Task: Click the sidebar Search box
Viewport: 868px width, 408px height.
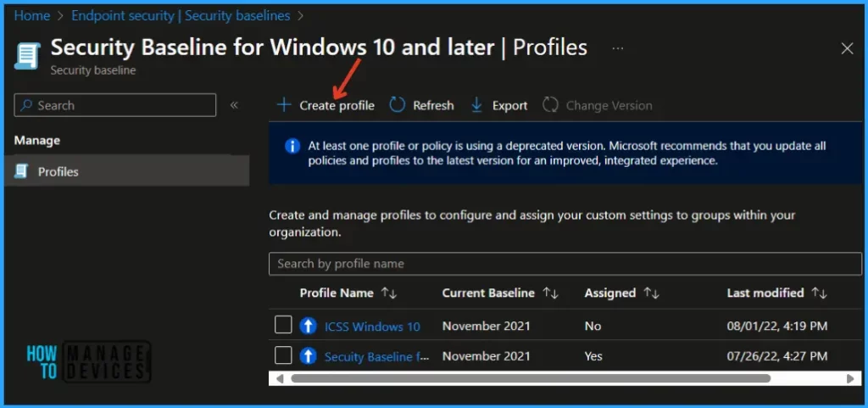Action: 115,105
